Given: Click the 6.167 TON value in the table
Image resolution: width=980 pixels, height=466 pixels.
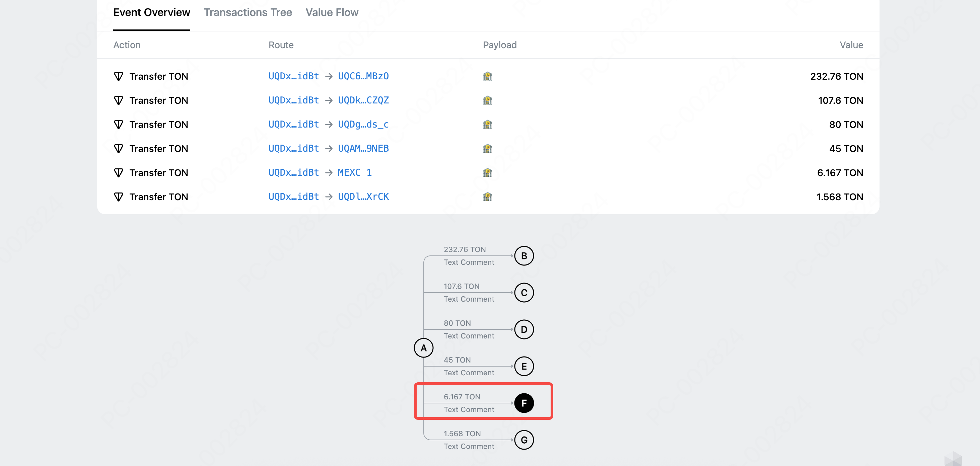Looking at the screenshot, I should point(840,173).
